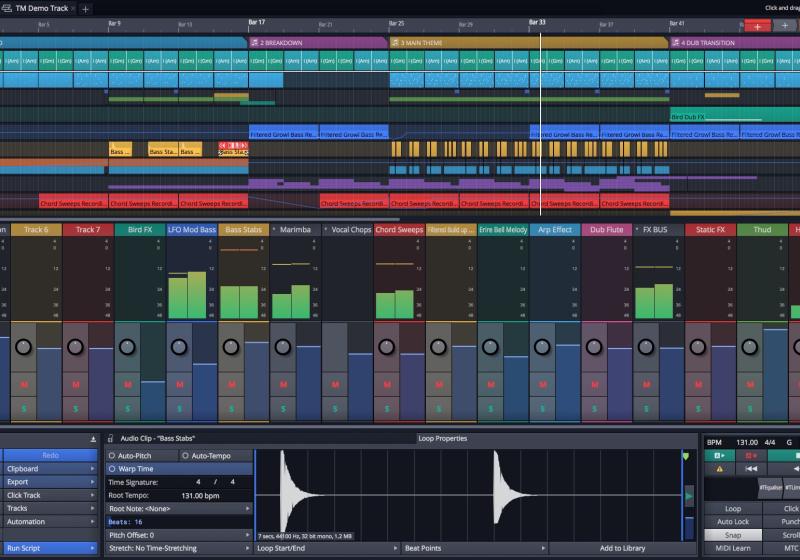Select the Marimba channel header

click(295, 230)
